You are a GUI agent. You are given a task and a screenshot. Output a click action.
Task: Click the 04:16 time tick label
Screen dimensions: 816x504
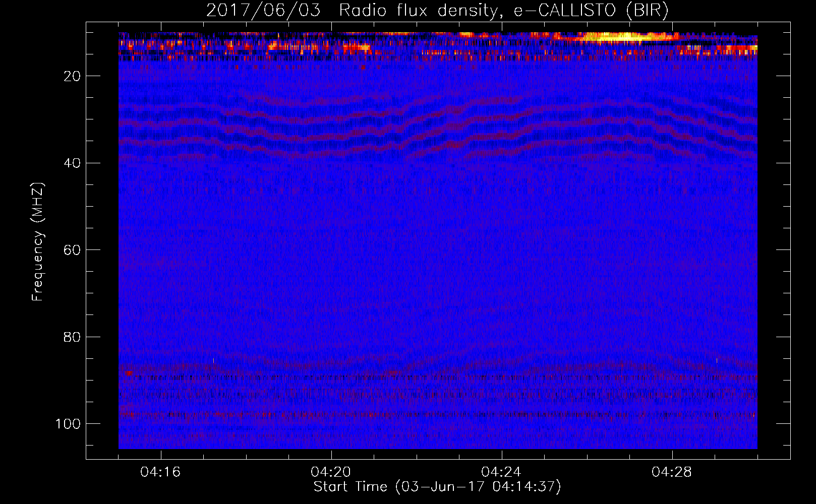pos(160,472)
